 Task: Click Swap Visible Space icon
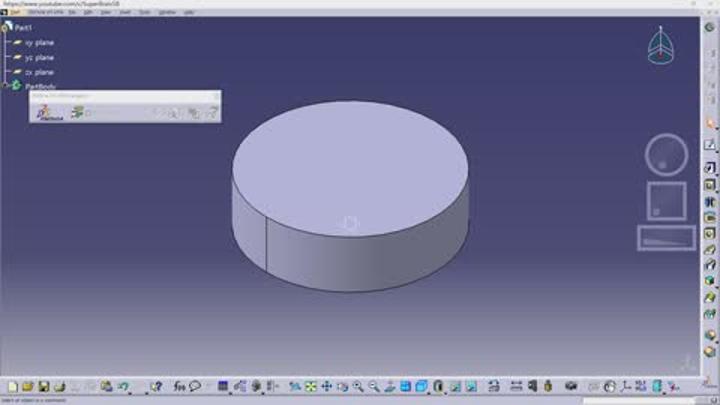[x=471, y=387]
